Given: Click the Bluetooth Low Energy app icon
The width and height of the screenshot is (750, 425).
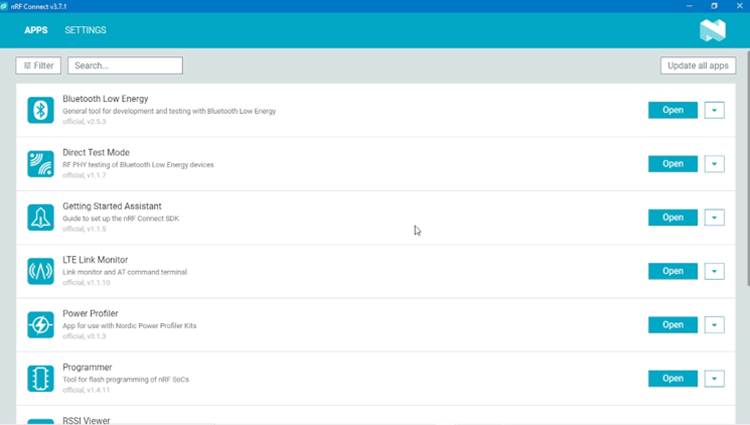Looking at the screenshot, I should pos(41,110).
